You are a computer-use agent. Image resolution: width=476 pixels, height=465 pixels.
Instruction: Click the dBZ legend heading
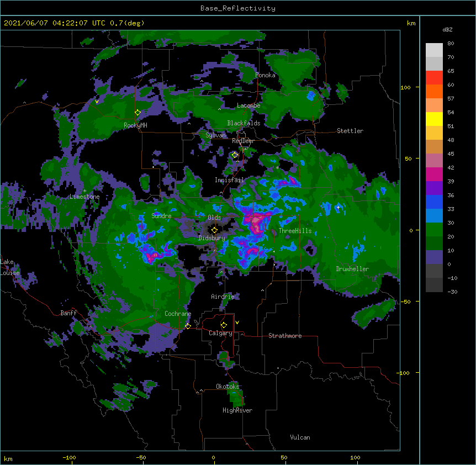(x=447, y=29)
